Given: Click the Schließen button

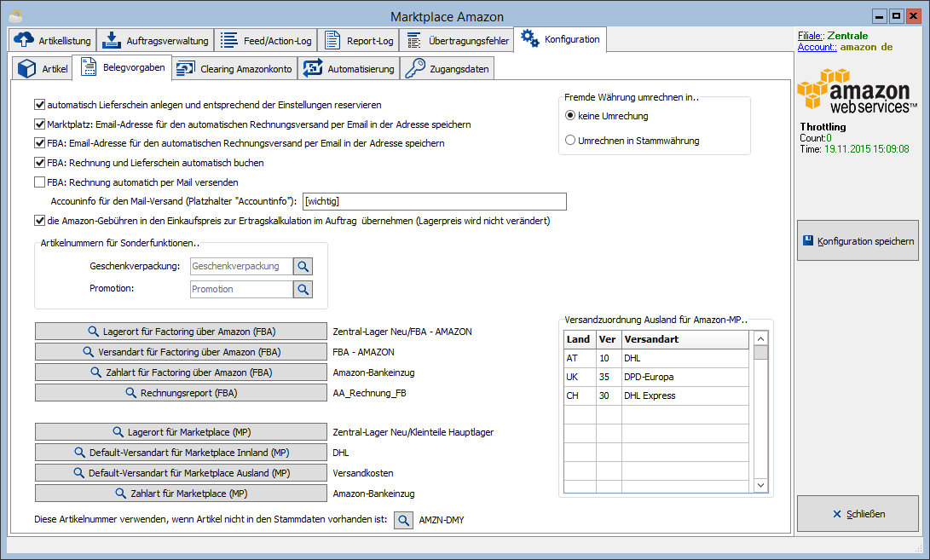Looking at the screenshot, I should (858, 514).
